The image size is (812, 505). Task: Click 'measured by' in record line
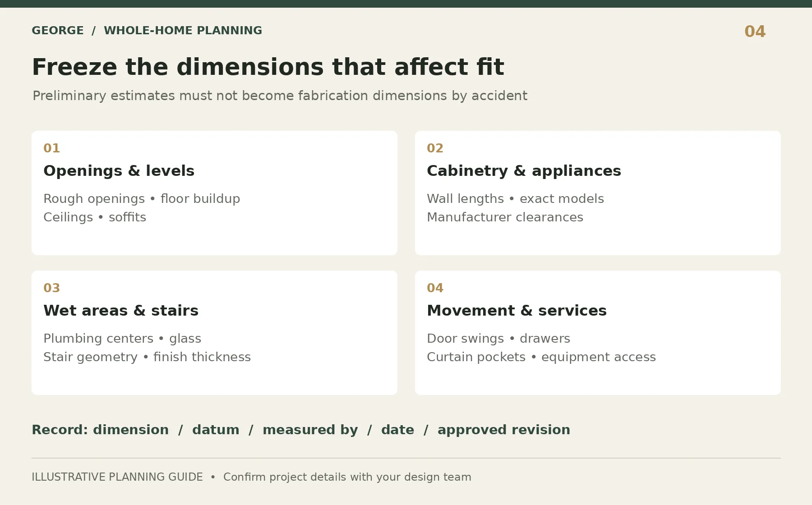click(310, 430)
